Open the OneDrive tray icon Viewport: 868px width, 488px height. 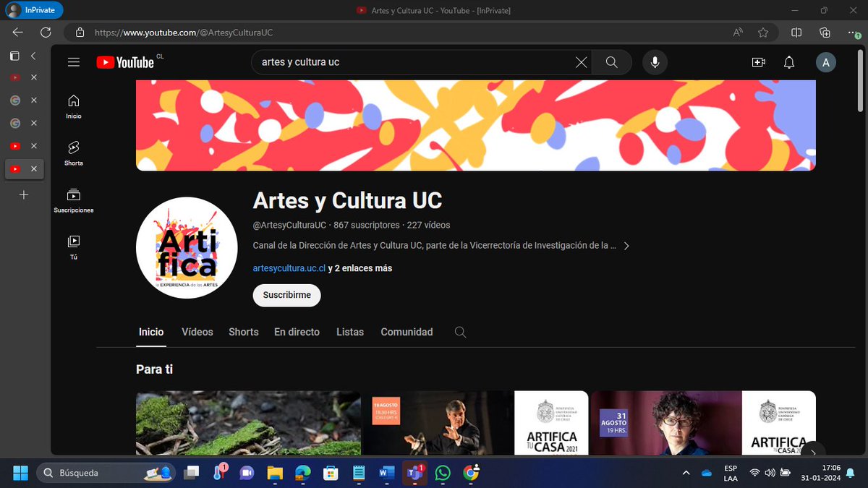click(707, 473)
